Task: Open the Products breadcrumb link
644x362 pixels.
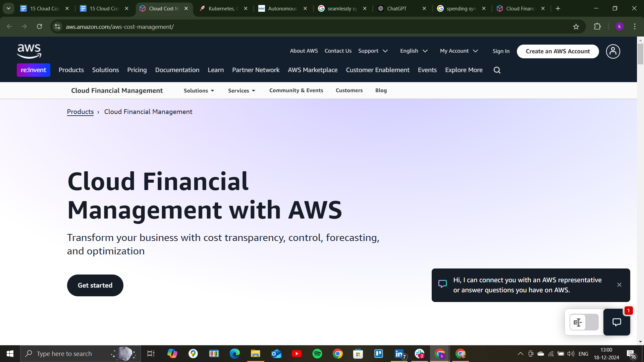Action: pyautogui.click(x=80, y=112)
